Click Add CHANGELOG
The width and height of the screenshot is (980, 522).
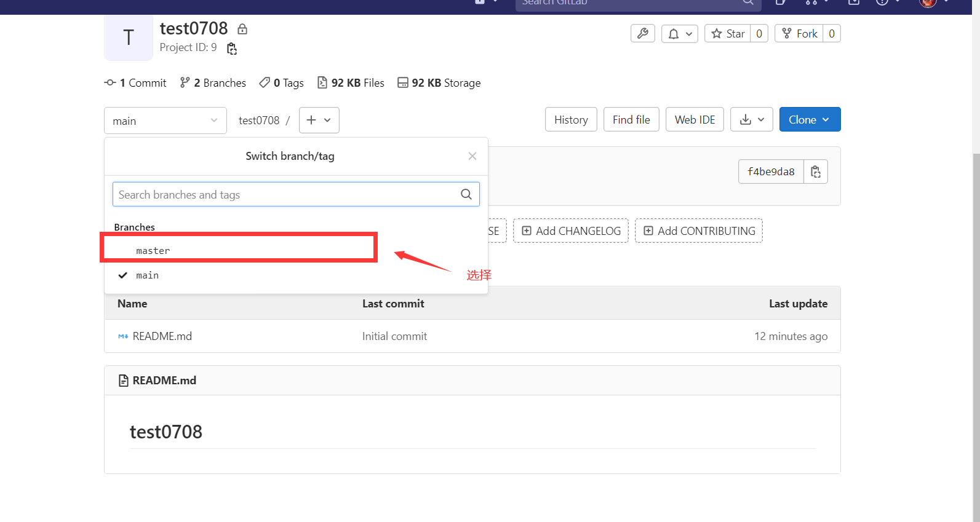coord(571,231)
